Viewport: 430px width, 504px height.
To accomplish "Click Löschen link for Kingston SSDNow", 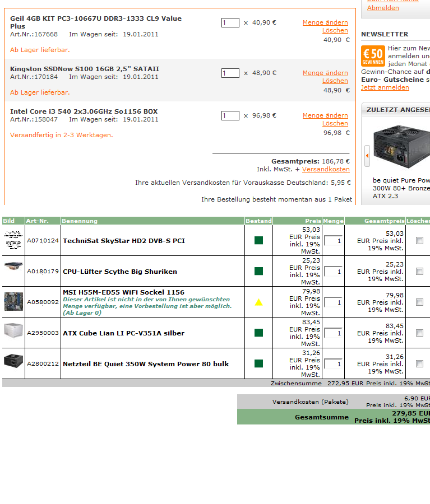I will [x=335, y=81].
